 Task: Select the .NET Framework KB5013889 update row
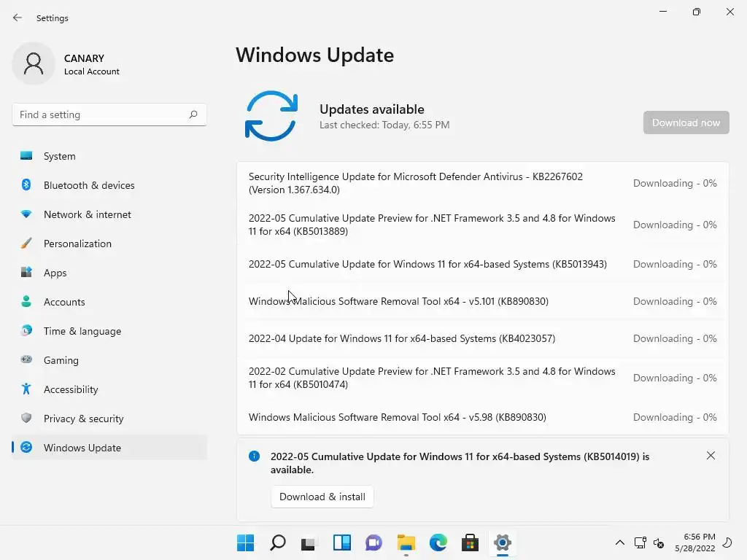pos(483,225)
